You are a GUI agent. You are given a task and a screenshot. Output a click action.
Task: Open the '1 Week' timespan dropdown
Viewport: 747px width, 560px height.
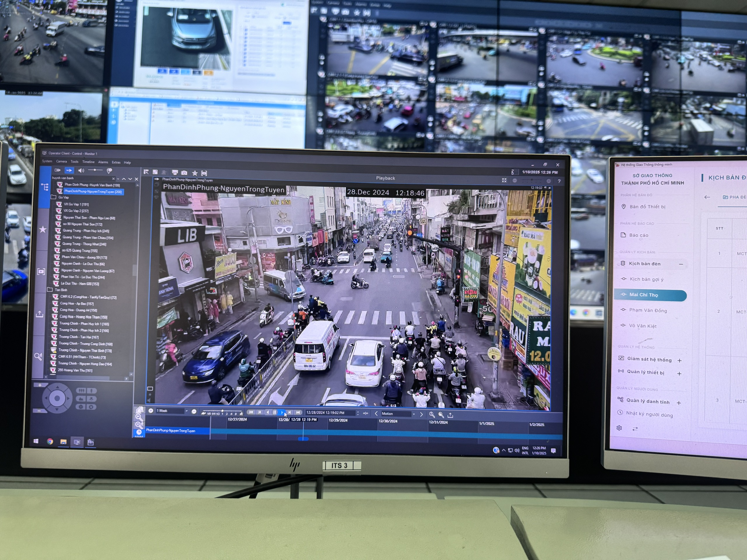click(x=187, y=411)
